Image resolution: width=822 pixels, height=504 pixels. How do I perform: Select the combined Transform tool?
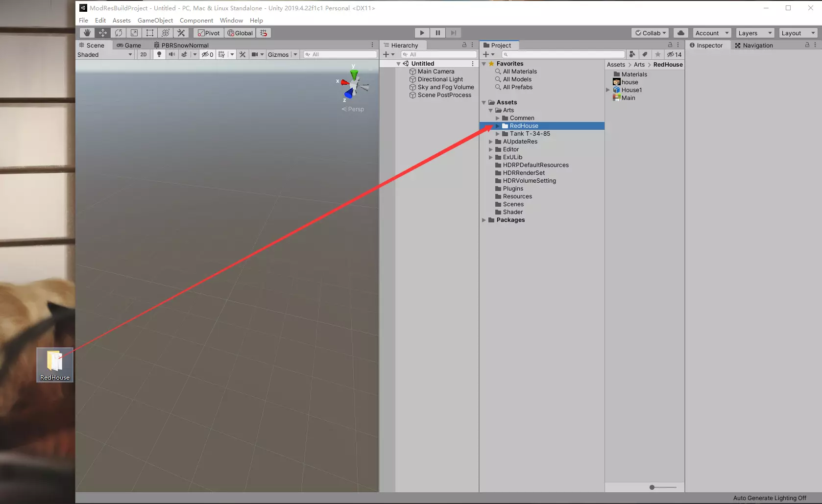coord(166,33)
